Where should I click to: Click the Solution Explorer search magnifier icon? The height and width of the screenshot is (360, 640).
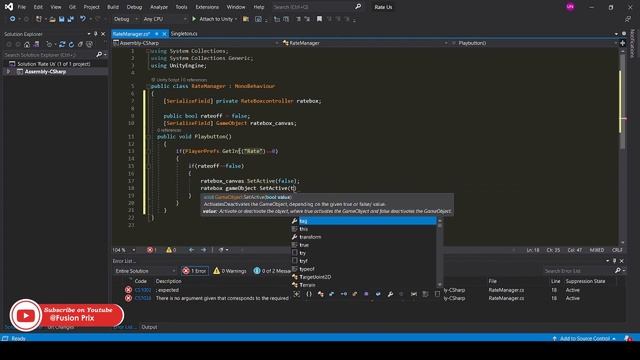point(99,54)
